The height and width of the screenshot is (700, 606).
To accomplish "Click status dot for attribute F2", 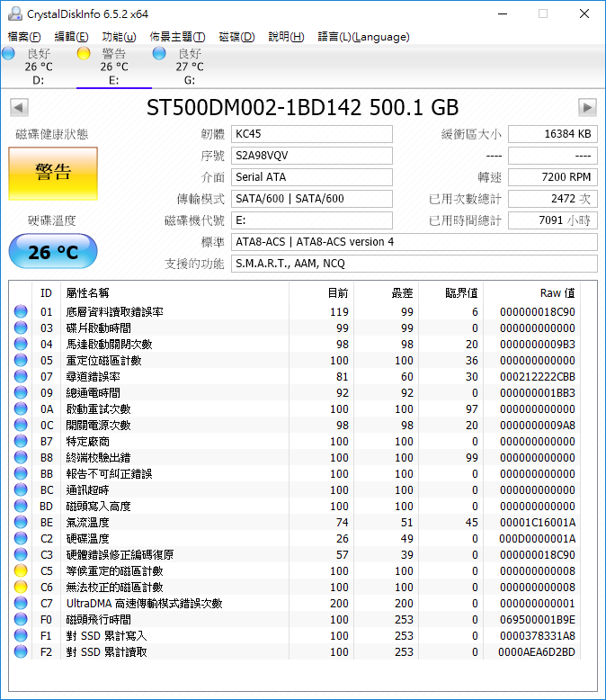I will (x=21, y=651).
